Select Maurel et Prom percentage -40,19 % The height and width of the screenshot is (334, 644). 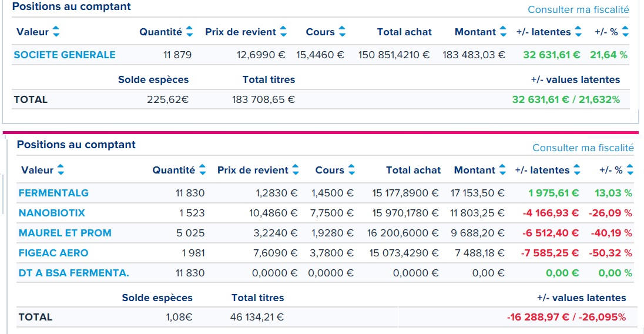tap(612, 233)
